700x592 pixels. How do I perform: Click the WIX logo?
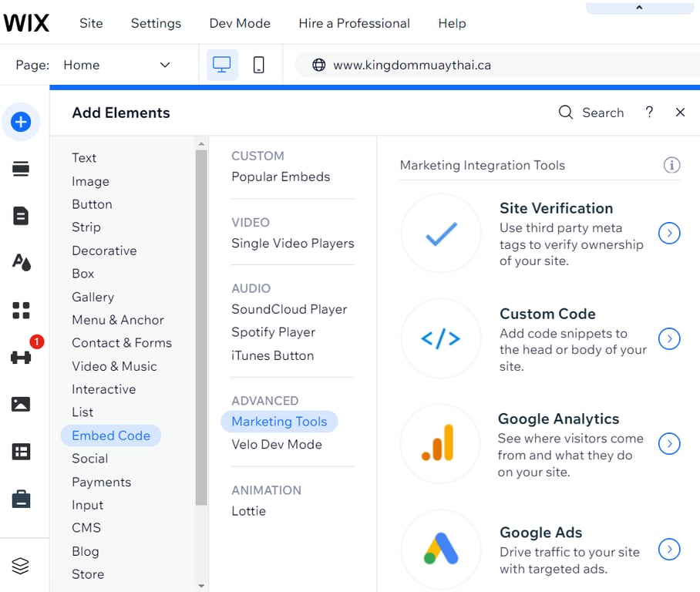pyautogui.click(x=26, y=23)
